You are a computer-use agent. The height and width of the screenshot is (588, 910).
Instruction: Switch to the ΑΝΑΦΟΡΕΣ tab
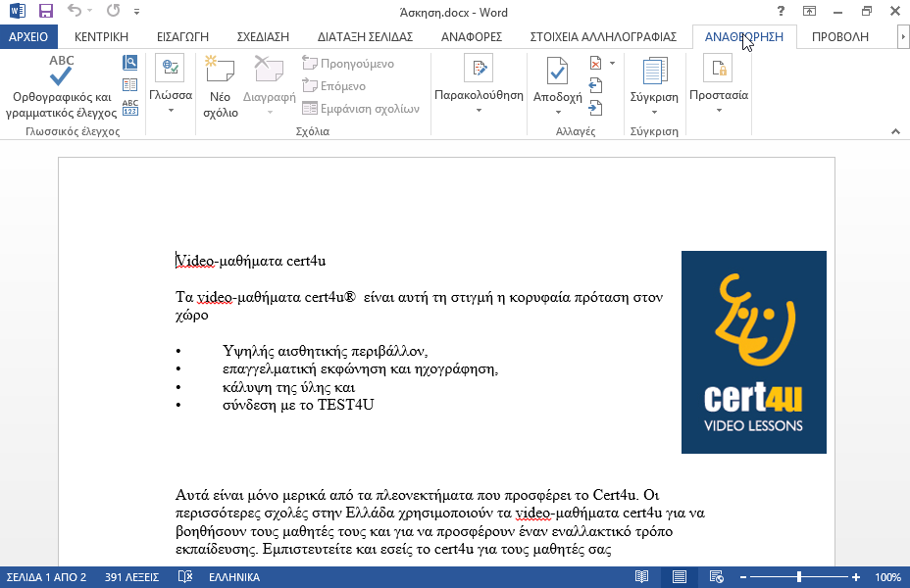point(472,36)
